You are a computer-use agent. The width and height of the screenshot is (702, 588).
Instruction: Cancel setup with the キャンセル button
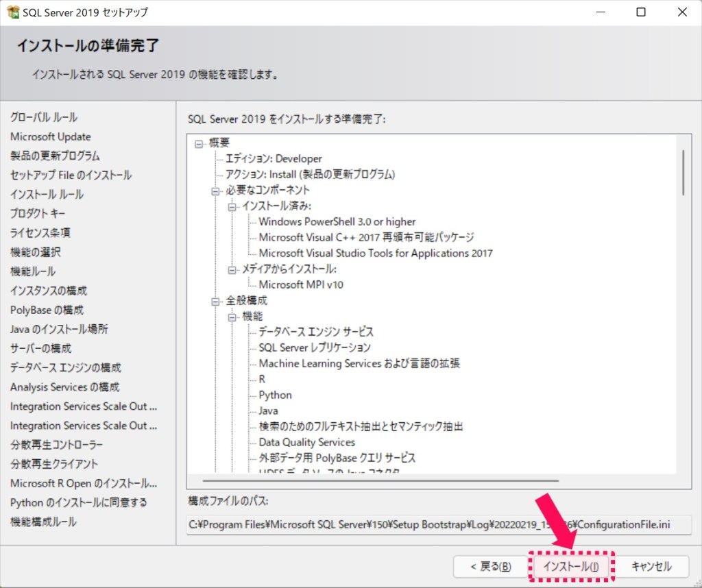[651, 567]
